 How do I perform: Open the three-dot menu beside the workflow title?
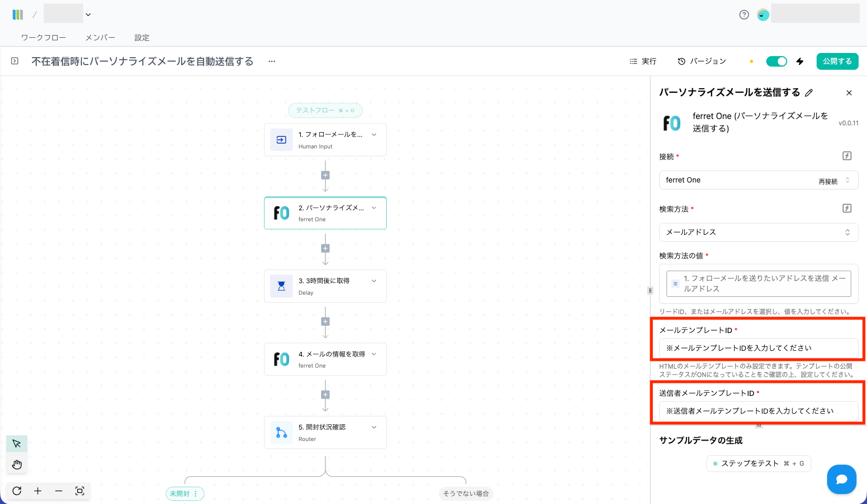pyautogui.click(x=272, y=61)
